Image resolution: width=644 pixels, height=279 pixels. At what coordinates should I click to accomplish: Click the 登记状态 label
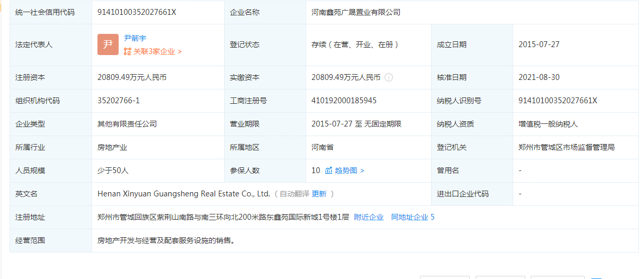tap(244, 44)
